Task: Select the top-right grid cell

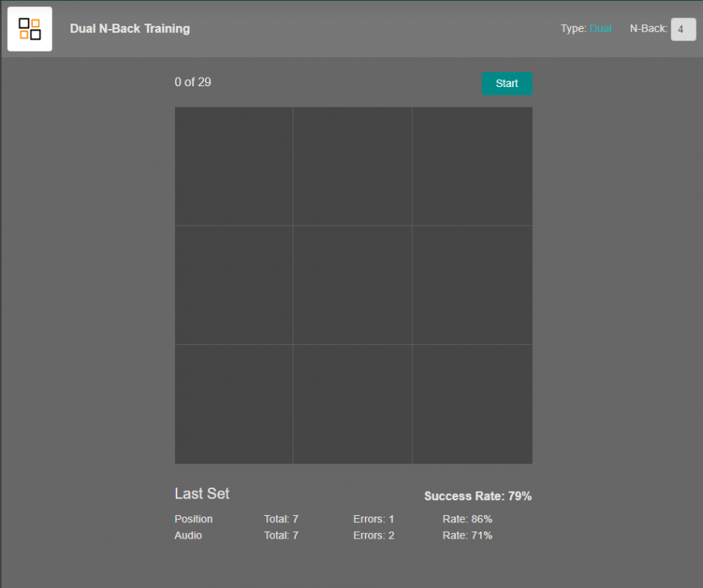Action: [x=472, y=166]
